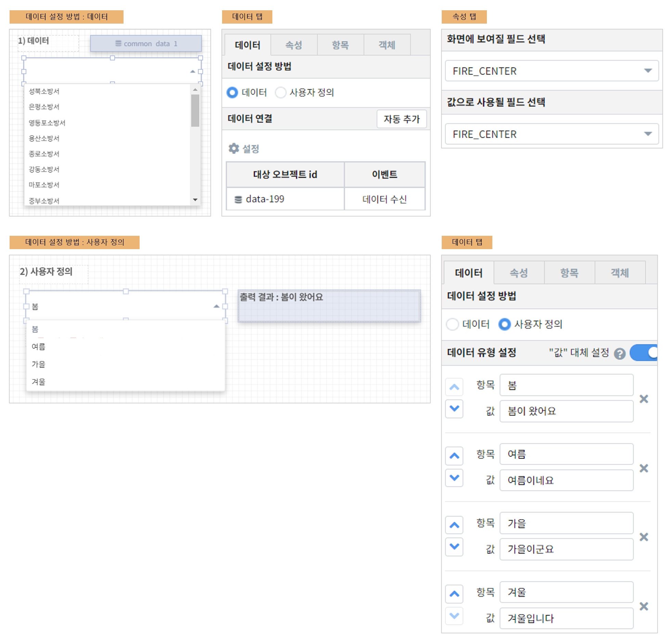Viewport: 672px width, 643px height.
Task: Toggle the "값" 대체 설정 switch
Action: [x=644, y=353]
